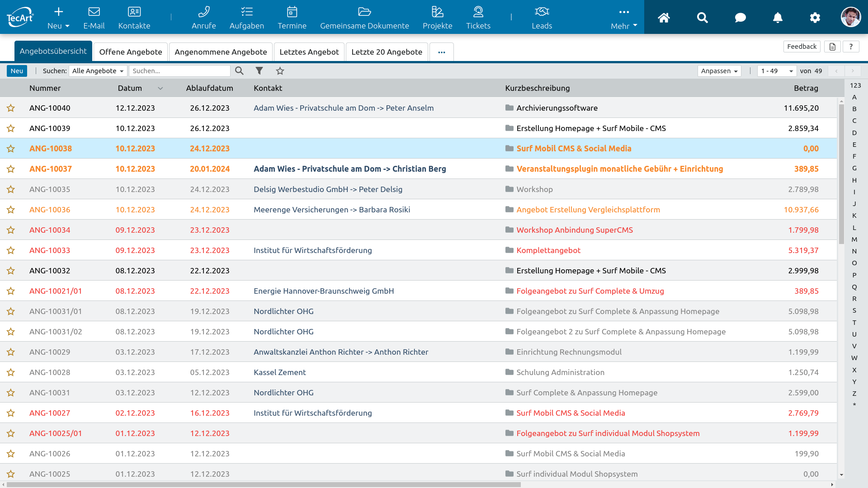Open Aufgaben task list icon
Screen dimensions: 868x488
tap(246, 12)
